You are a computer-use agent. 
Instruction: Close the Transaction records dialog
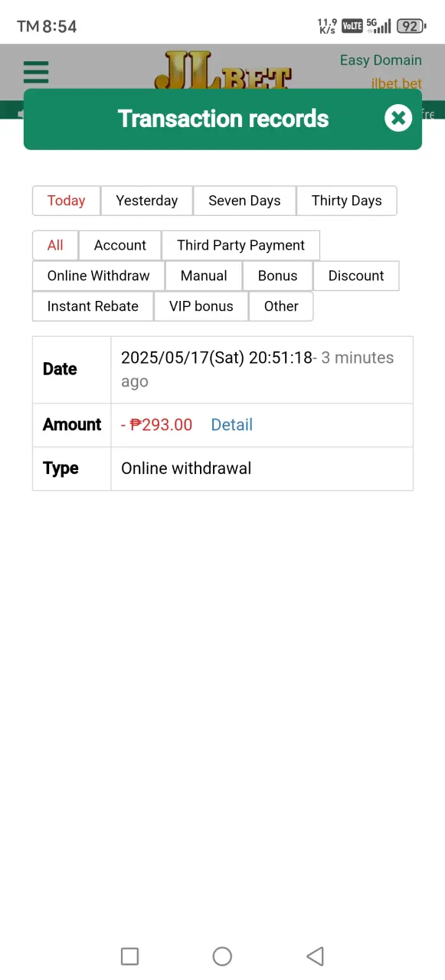coord(398,118)
